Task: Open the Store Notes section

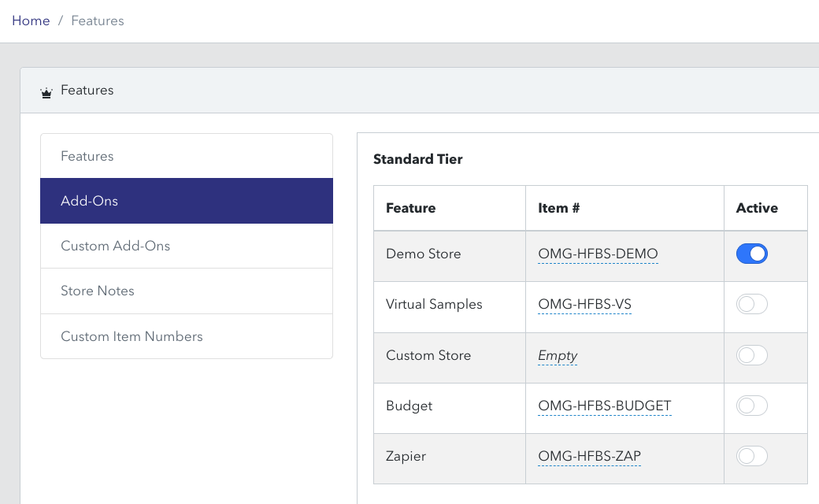Action: click(187, 291)
